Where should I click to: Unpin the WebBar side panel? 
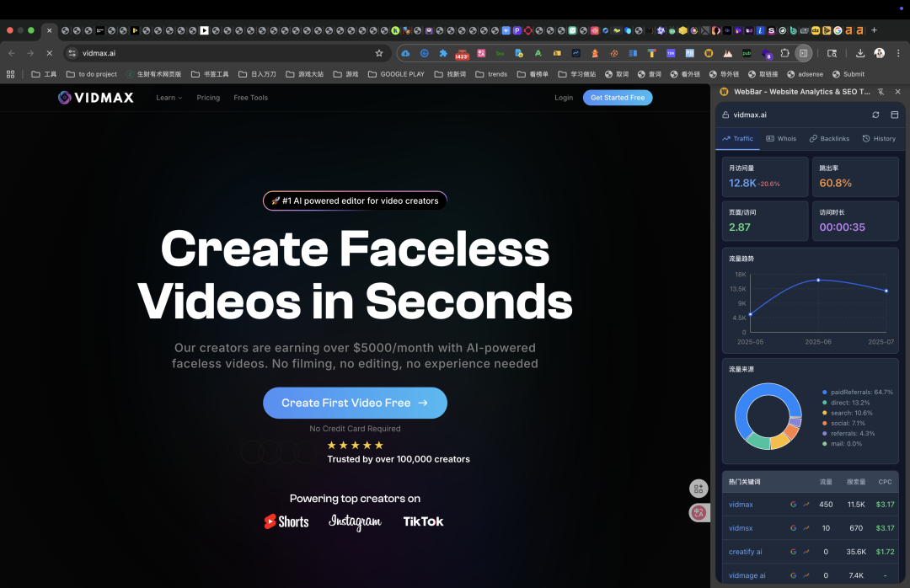click(x=881, y=92)
